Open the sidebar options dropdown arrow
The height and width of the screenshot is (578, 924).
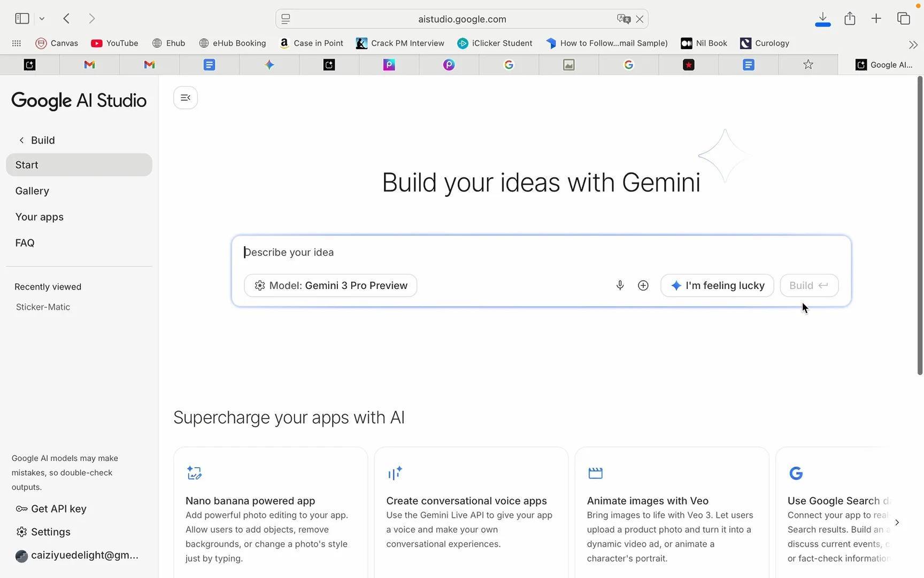click(x=42, y=19)
